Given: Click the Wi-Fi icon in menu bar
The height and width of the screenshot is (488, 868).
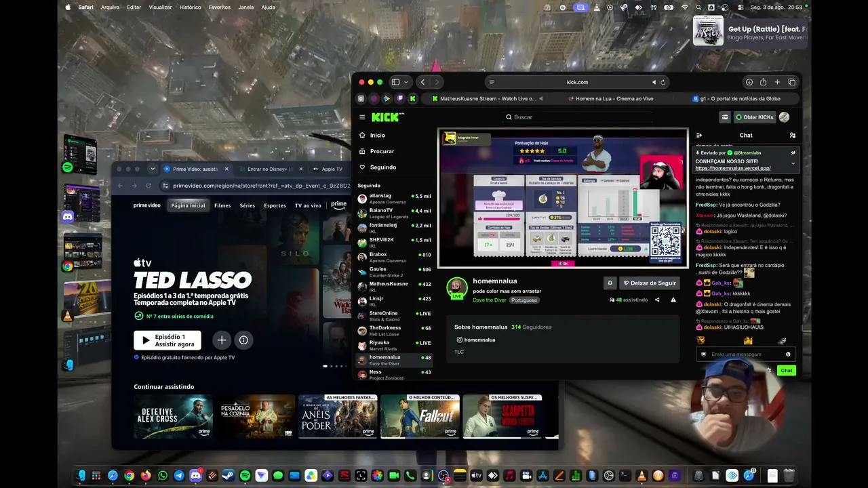Looking at the screenshot, I should 685,7.
